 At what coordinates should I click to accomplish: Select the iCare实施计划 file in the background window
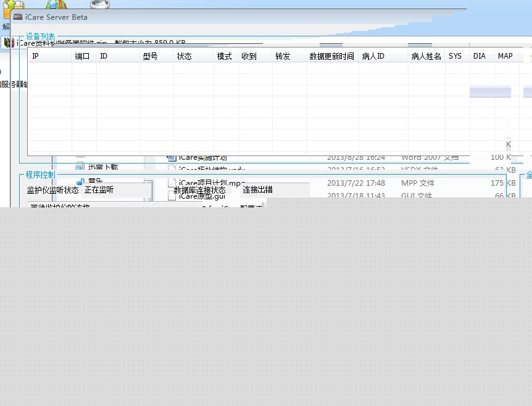pyautogui.click(x=202, y=158)
